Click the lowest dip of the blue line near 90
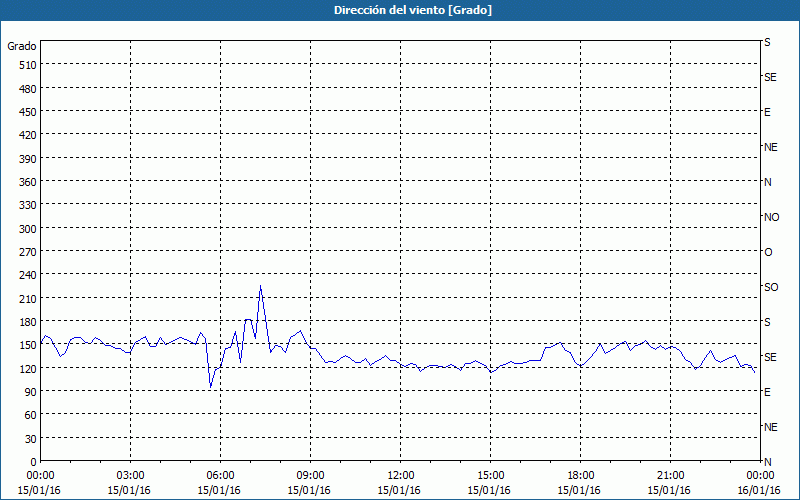The height and width of the screenshot is (500, 800). (x=210, y=387)
